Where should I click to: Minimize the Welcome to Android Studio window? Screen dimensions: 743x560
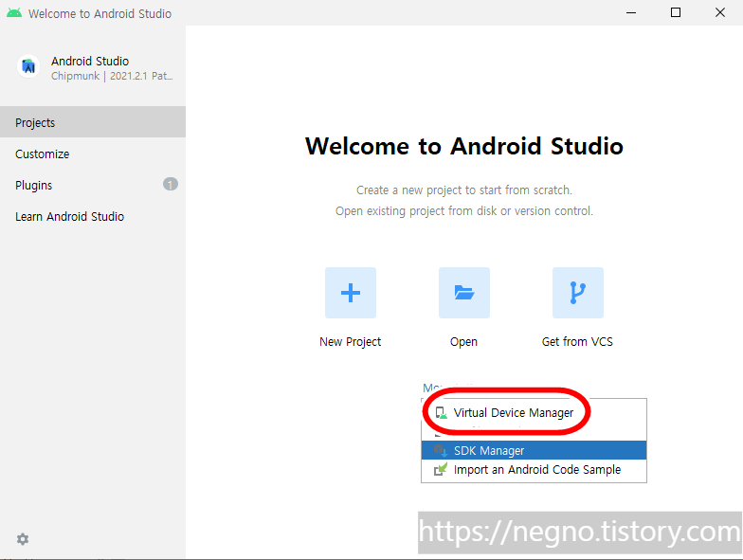coord(631,13)
